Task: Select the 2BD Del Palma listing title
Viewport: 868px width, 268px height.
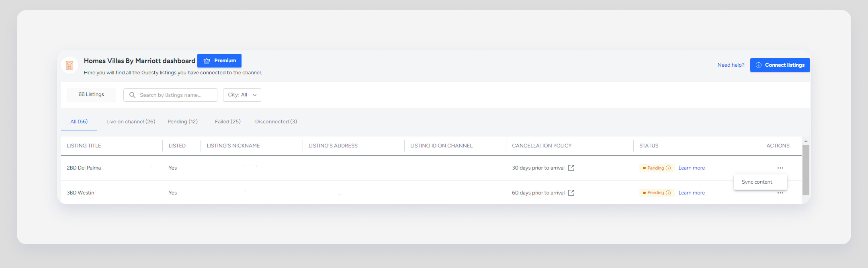Action: [x=84, y=168]
